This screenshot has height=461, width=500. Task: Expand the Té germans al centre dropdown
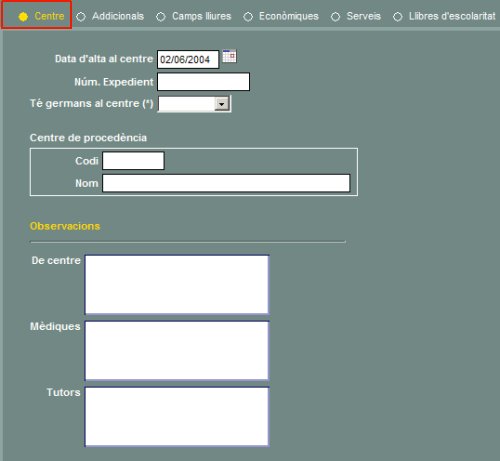click(x=222, y=104)
